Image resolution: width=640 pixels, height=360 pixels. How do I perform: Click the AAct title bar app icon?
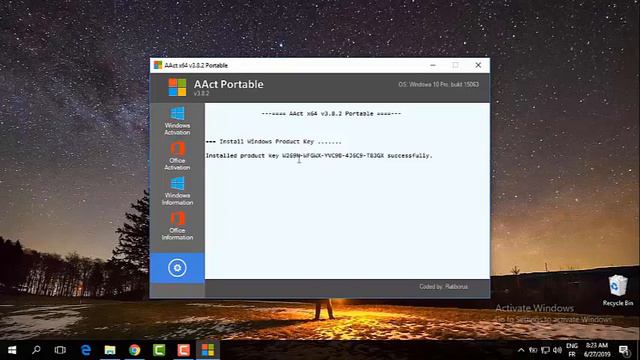pyautogui.click(x=158, y=65)
